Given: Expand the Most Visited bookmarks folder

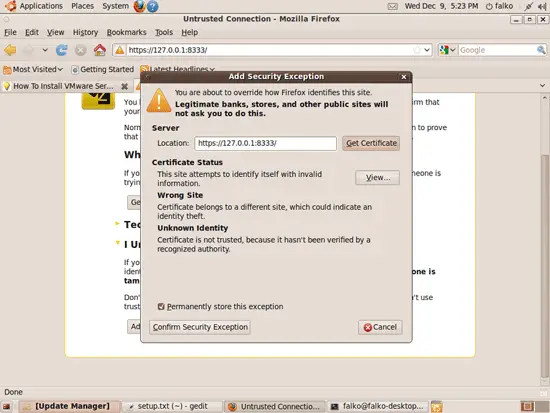Looking at the screenshot, I should (33, 69).
